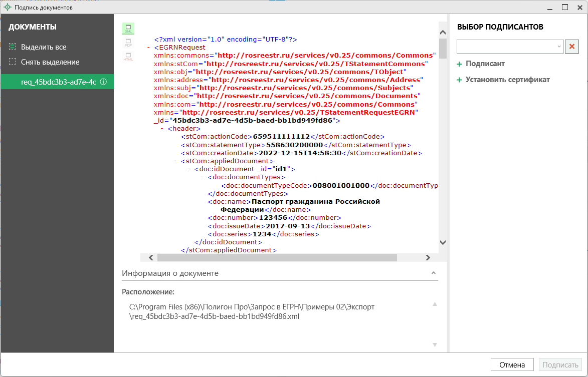This screenshot has width=588, height=377.
Task: Click the info icon beside req_45bdc3b3 document
Action: coord(103,82)
